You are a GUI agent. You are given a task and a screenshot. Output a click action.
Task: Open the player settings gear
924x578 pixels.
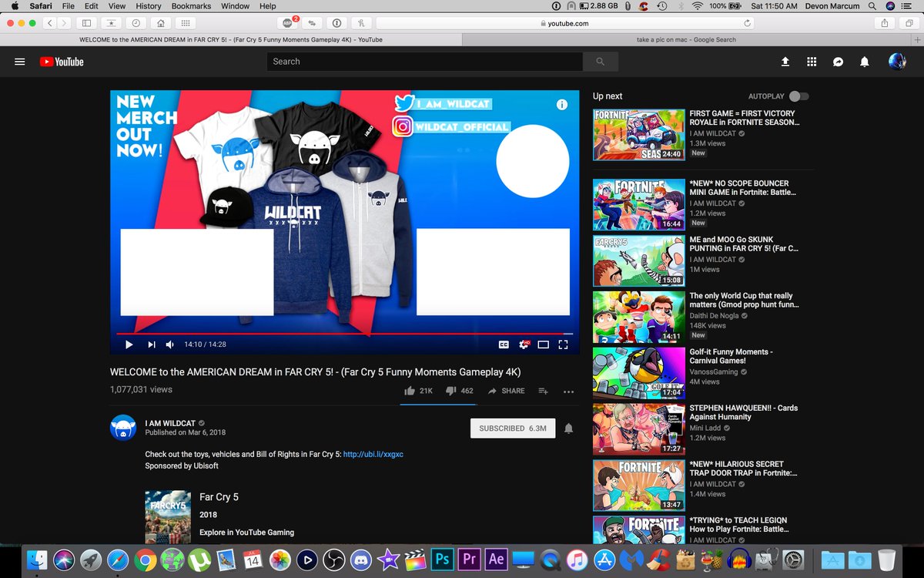[524, 344]
